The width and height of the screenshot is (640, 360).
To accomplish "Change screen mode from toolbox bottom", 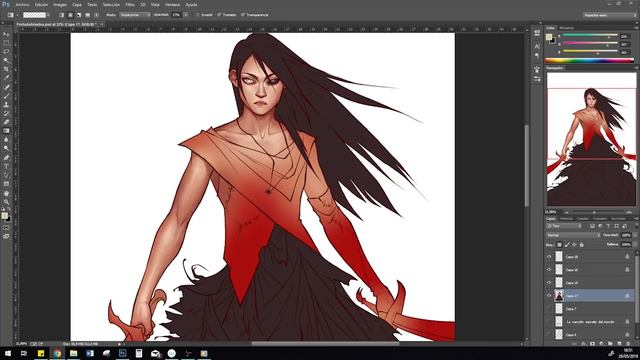I will point(6,236).
